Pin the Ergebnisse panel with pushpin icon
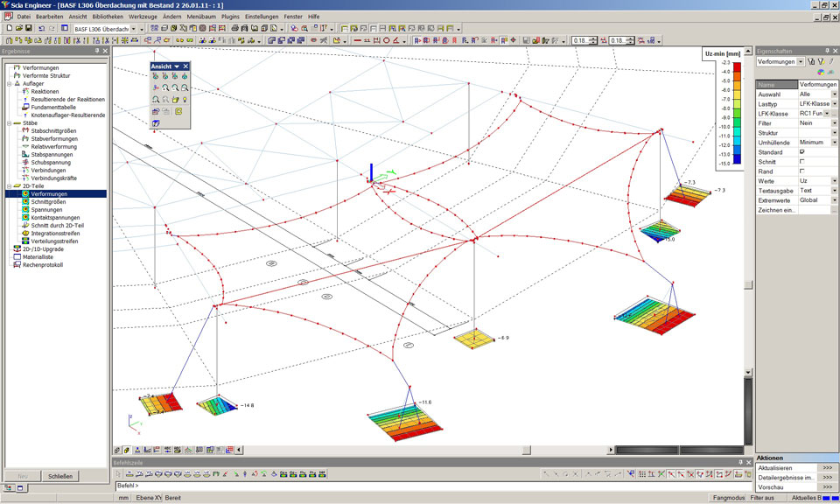 [x=97, y=51]
